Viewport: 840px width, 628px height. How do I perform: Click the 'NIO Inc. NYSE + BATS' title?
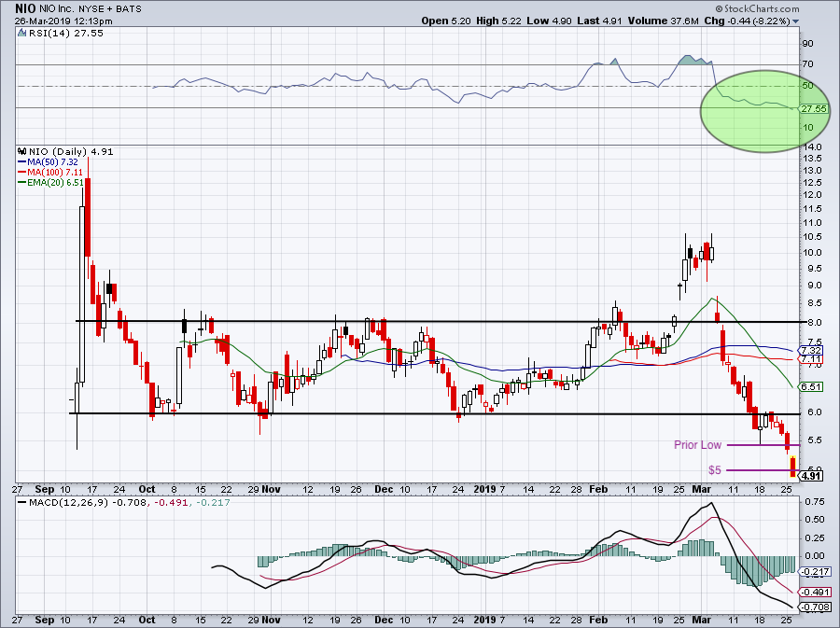91,9
